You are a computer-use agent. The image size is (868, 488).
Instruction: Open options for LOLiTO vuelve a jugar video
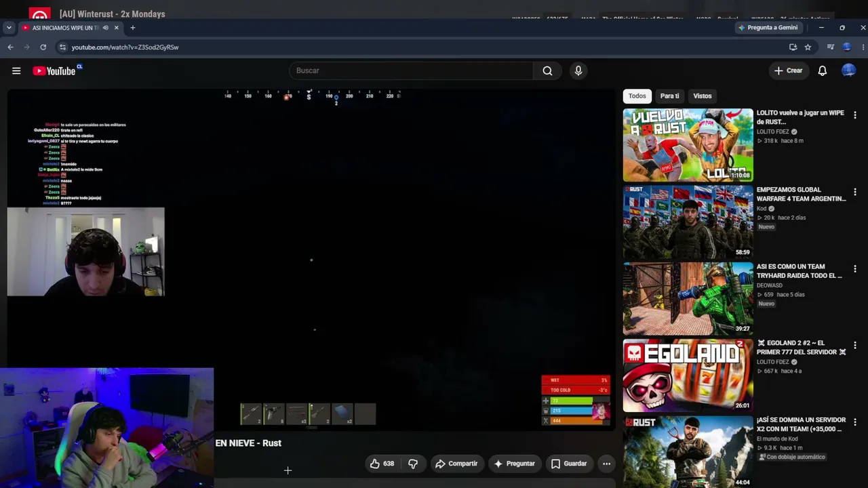coord(854,115)
